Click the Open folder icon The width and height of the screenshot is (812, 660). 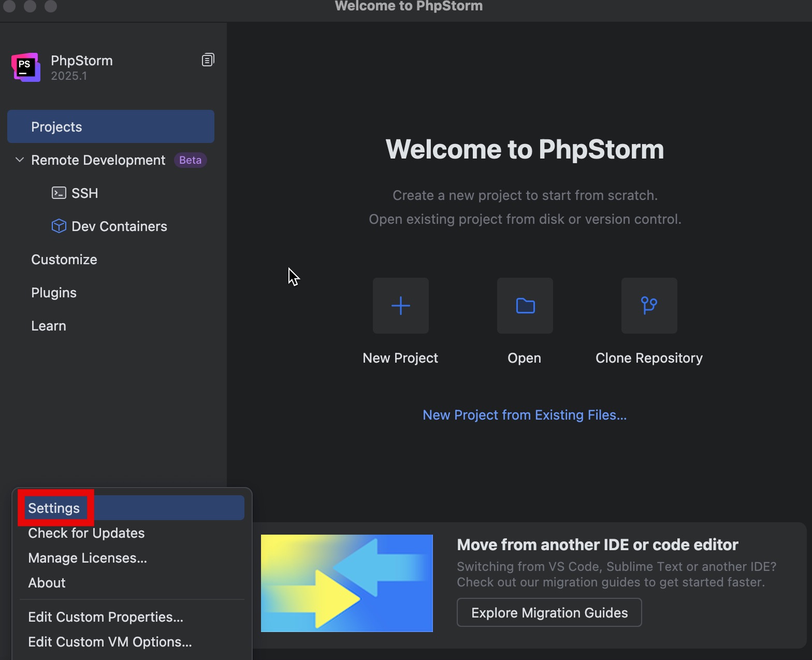[525, 306]
